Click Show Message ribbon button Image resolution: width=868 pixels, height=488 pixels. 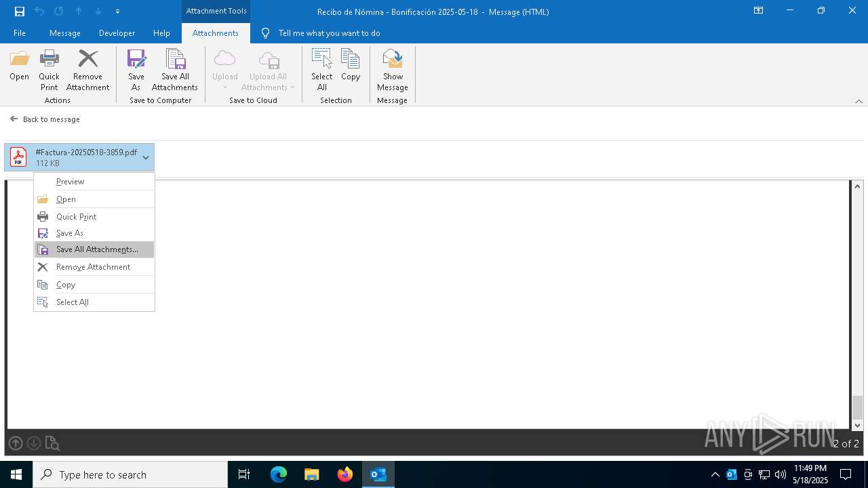[393, 70]
